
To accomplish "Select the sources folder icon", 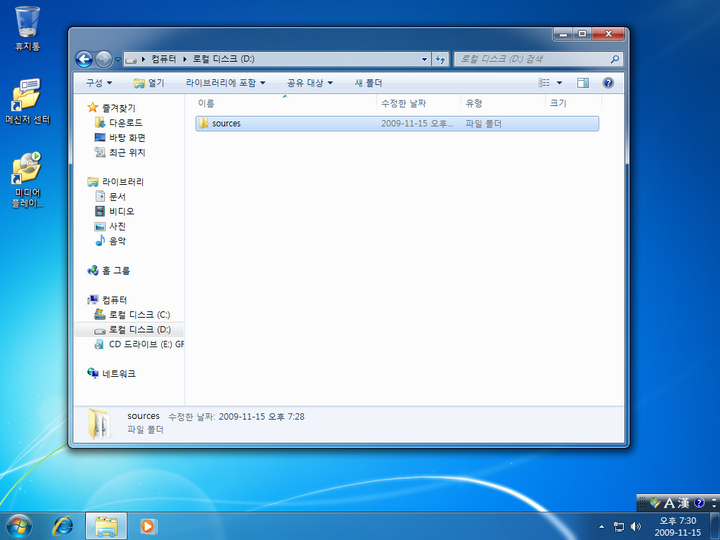I will tap(203, 123).
